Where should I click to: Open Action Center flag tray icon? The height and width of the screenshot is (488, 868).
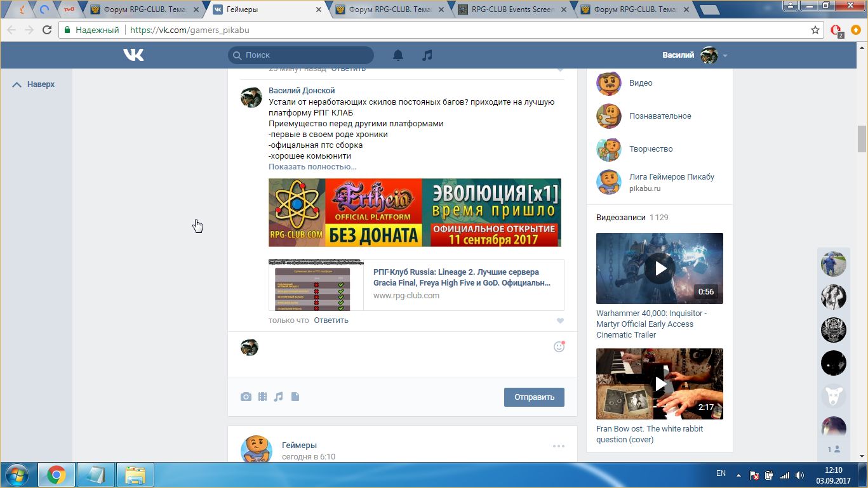pos(754,475)
